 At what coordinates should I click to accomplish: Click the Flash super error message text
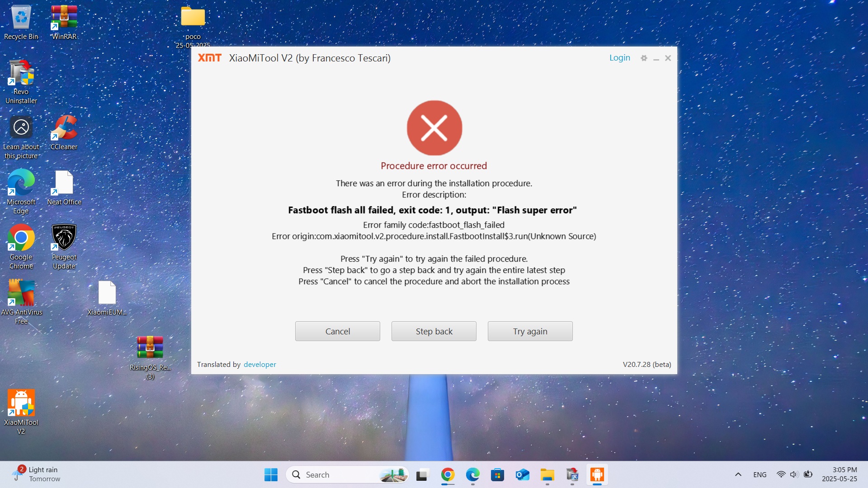432,210
